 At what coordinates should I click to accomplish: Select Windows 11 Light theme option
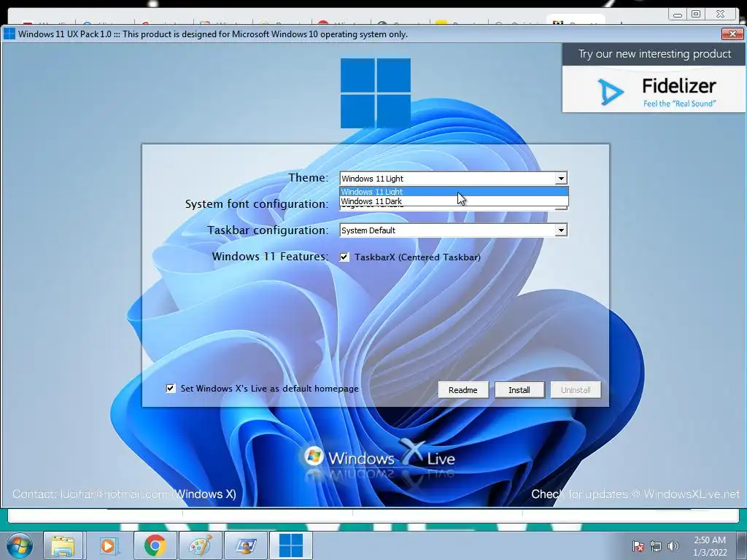(x=454, y=192)
